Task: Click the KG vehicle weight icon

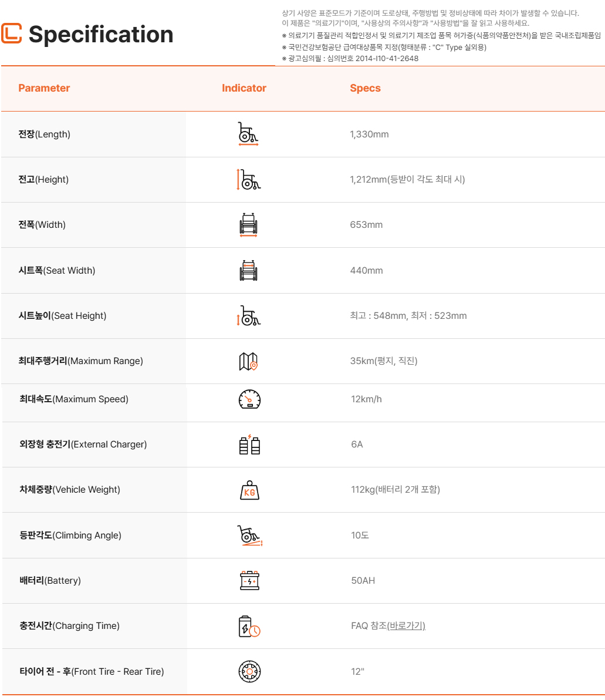Action: (x=249, y=490)
